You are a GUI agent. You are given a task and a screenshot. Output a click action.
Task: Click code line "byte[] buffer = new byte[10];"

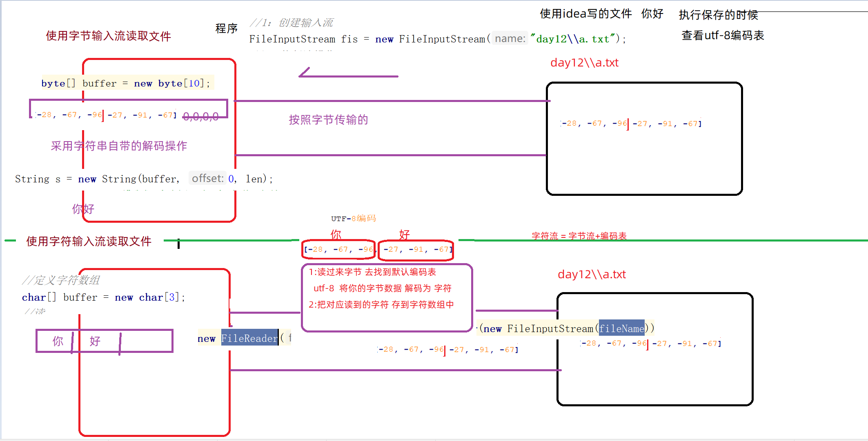pyautogui.click(x=126, y=83)
